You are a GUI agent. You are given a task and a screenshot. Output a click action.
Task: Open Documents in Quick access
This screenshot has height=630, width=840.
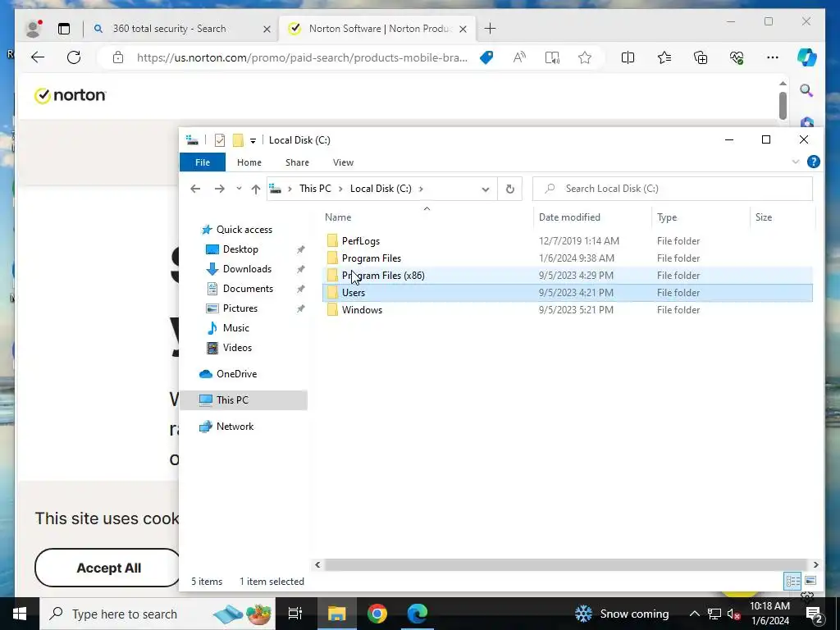pyautogui.click(x=248, y=289)
